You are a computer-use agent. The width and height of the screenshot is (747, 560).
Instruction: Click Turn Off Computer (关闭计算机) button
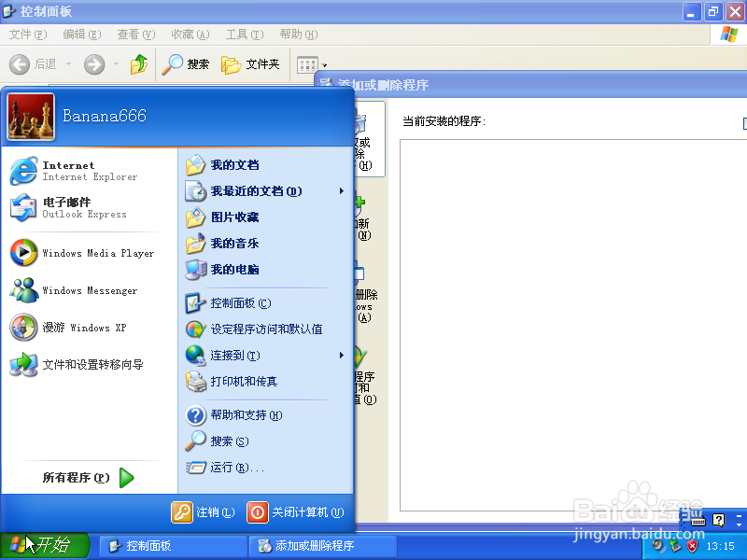click(295, 512)
